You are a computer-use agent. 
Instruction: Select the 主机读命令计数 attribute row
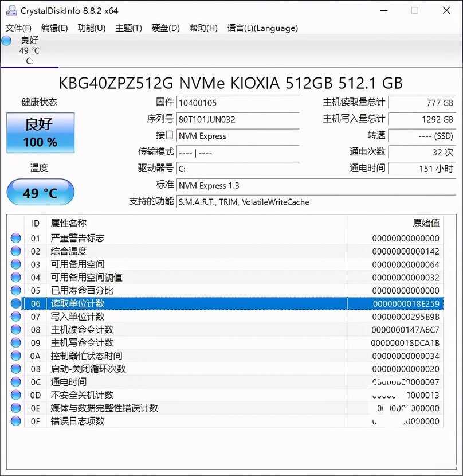coord(225,330)
